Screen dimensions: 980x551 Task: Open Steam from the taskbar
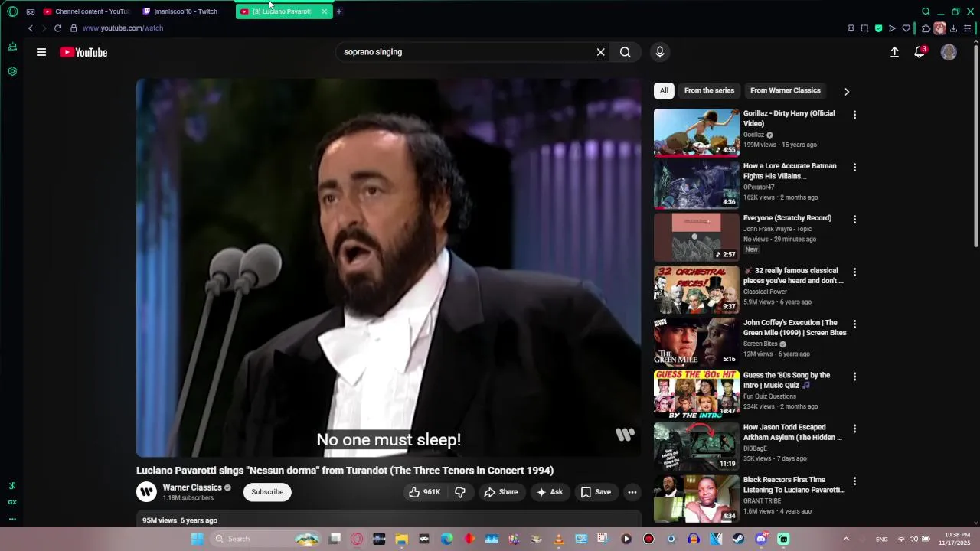(x=738, y=539)
